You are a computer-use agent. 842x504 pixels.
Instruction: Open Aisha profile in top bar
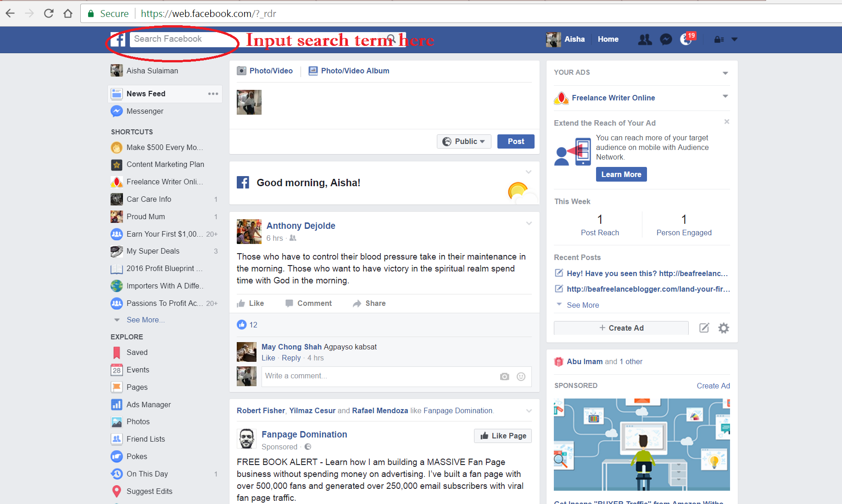[x=565, y=39]
